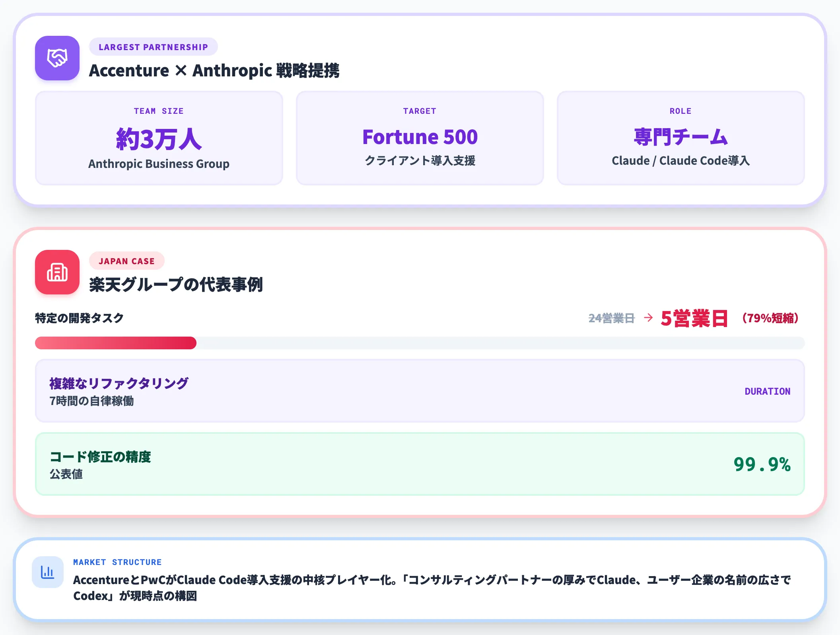Click the label 特定の開発タスク

tap(79, 318)
